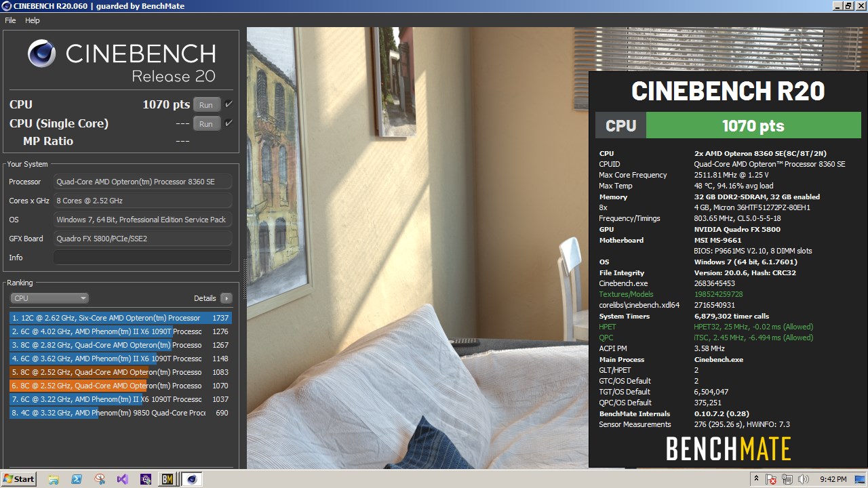Open the clock showing 9:42 PM
Viewport: 868px width, 488px height.
point(833,479)
